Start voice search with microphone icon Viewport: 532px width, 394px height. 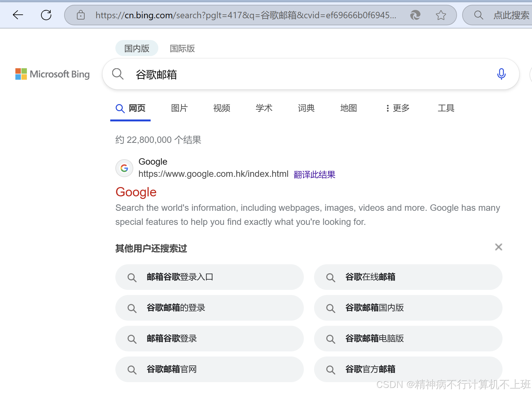click(501, 74)
